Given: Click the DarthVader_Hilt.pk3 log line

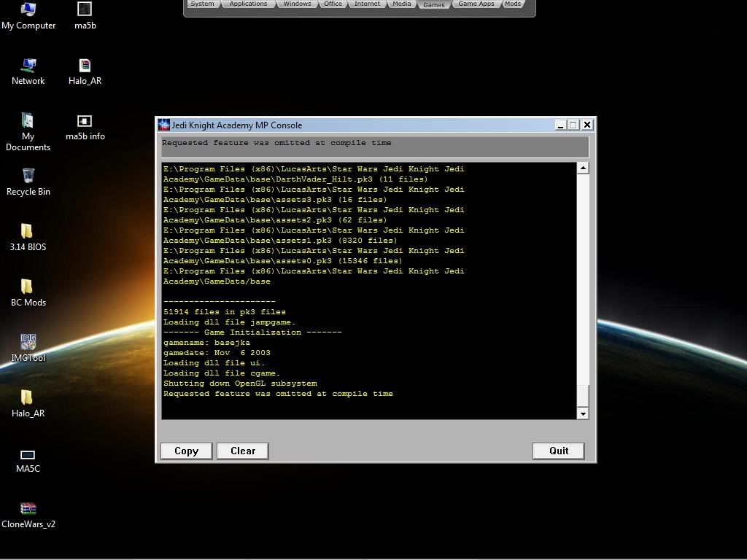Looking at the screenshot, I should (295, 179).
